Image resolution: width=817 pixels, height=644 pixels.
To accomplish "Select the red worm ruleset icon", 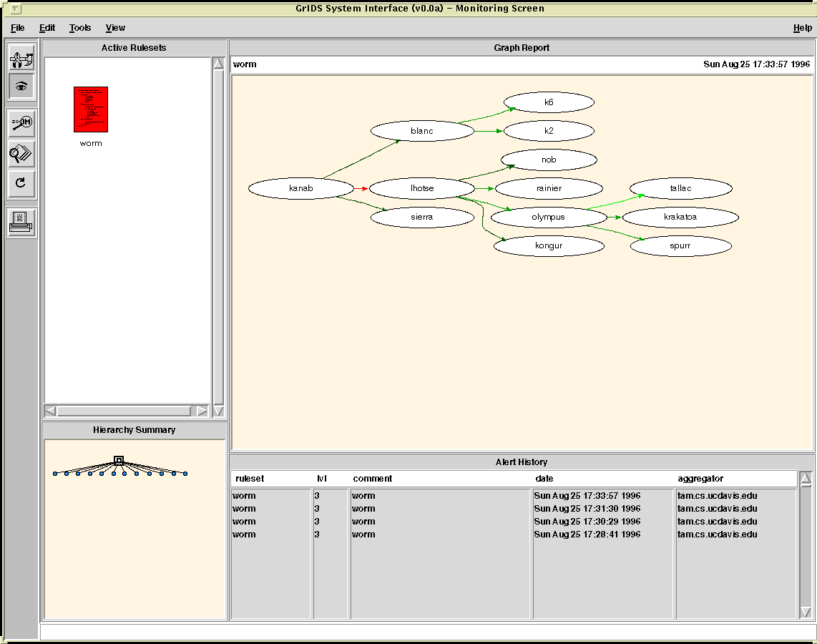I will 91,109.
